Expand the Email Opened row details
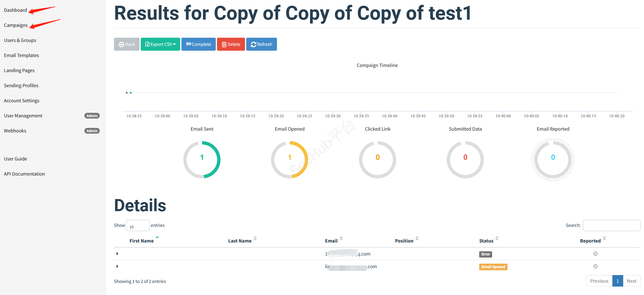The image size is (644, 295). click(117, 266)
